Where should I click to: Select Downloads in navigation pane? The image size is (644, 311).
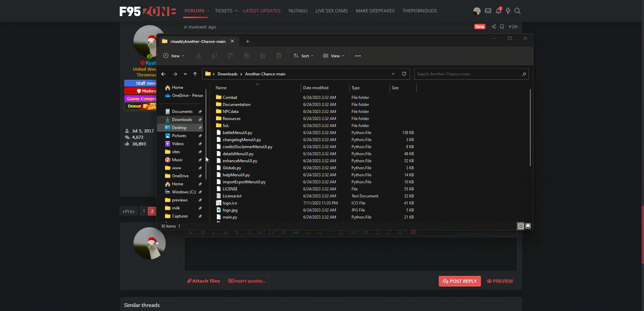(x=180, y=120)
